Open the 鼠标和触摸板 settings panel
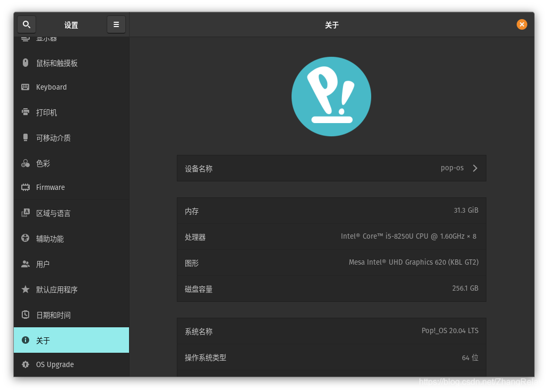The width and height of the screenshot is (548, 392). (71, 63)
